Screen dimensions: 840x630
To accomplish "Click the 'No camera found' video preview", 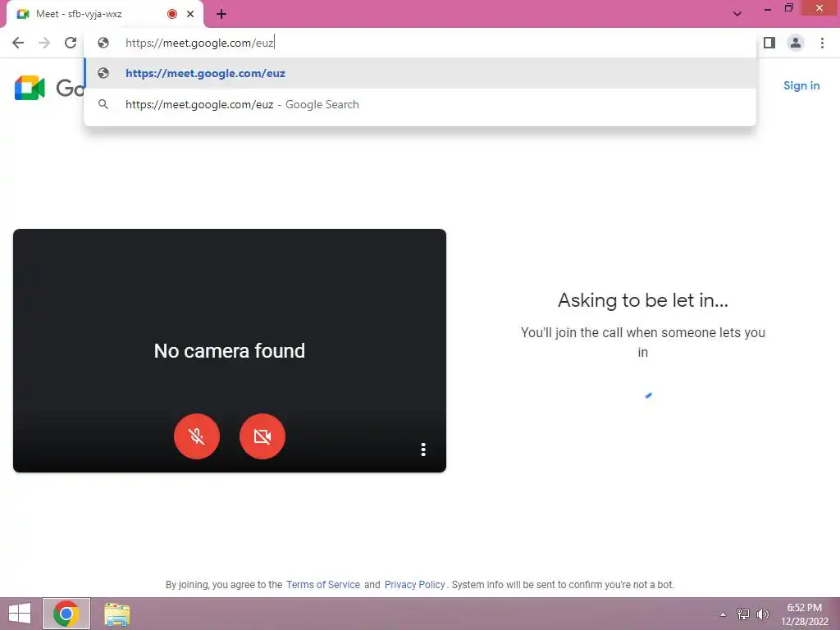I will click(230, 350).
